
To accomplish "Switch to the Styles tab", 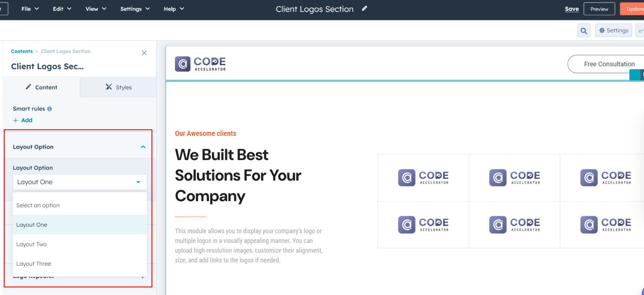I will [x=118, y=87].
